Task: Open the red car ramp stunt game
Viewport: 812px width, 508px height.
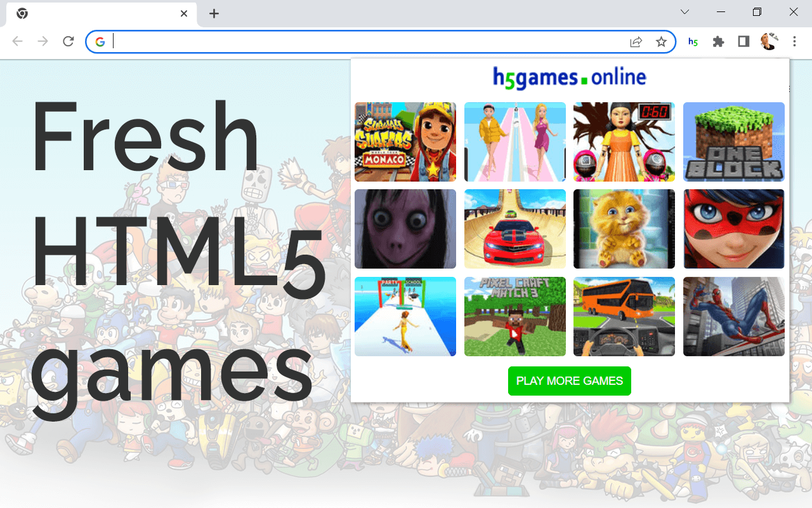Action: tap(515, 229)
